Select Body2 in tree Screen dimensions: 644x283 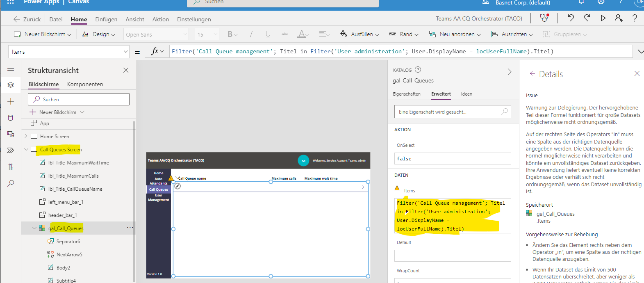pos(63,267)
